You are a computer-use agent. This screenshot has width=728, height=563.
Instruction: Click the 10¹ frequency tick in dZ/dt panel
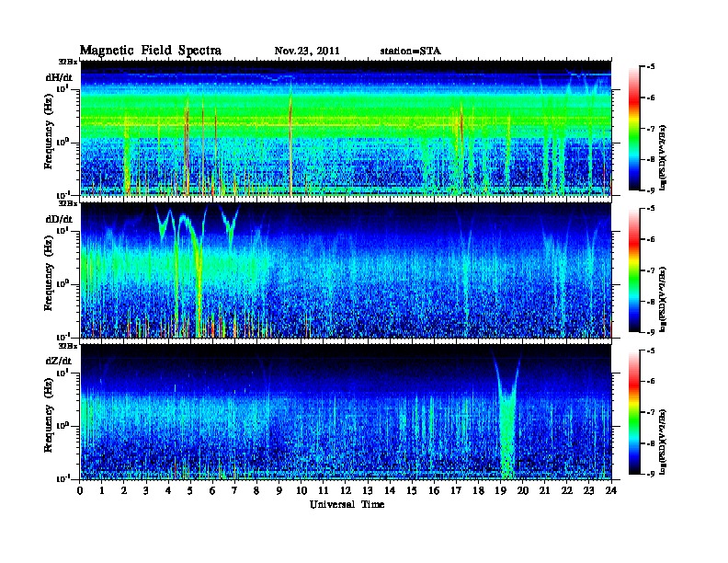[x=63, y=373]
